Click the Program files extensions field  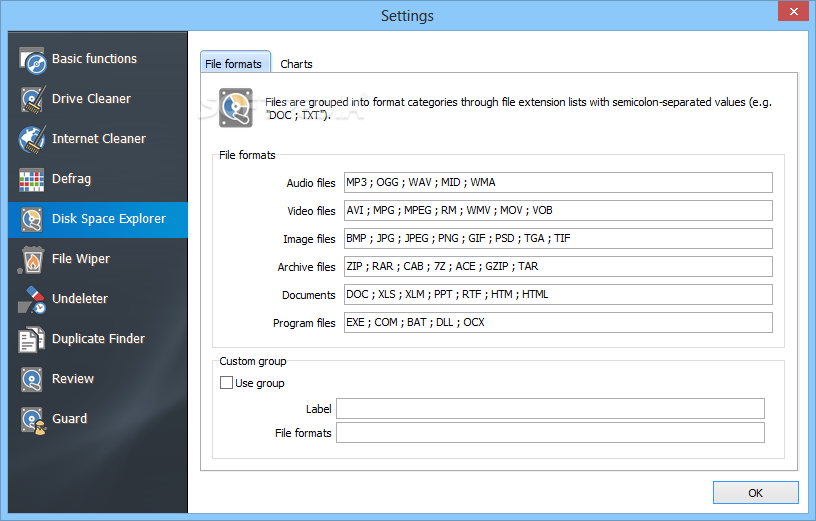coord(558,323)
